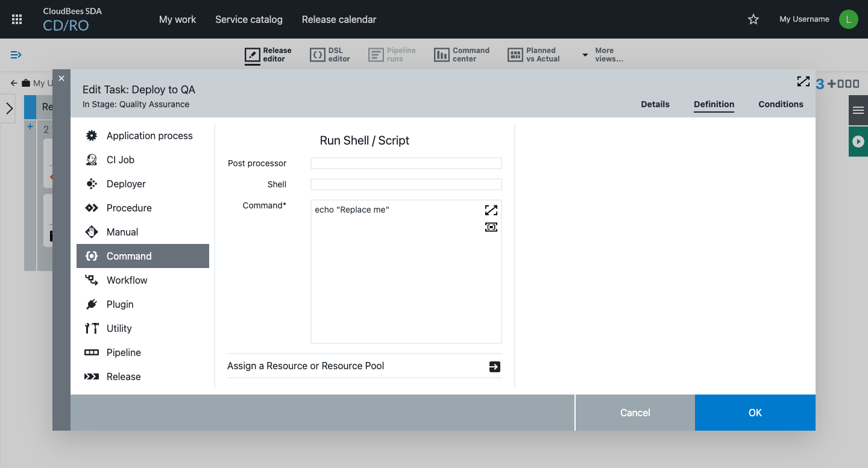The width and height of the screenshot is (868, 468).
Task: Click the property picker icon below the expand icon
Action: 491,227
